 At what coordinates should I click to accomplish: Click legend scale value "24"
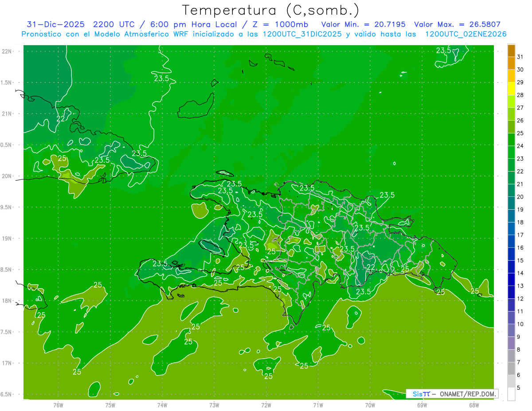[520, 146]
